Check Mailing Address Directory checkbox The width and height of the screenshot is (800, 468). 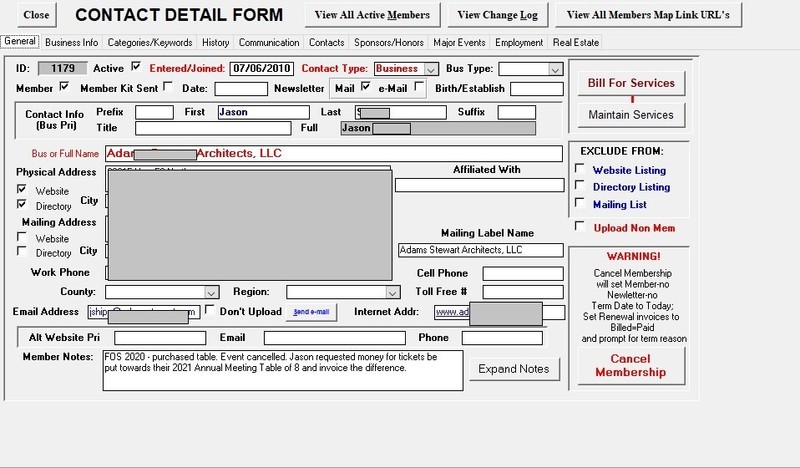pyautogui.click(x=21, y=251)
